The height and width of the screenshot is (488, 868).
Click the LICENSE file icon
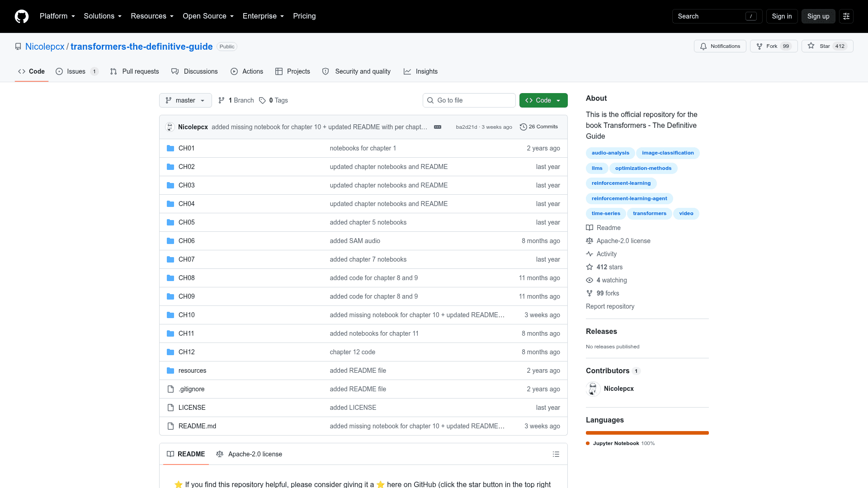170,408
